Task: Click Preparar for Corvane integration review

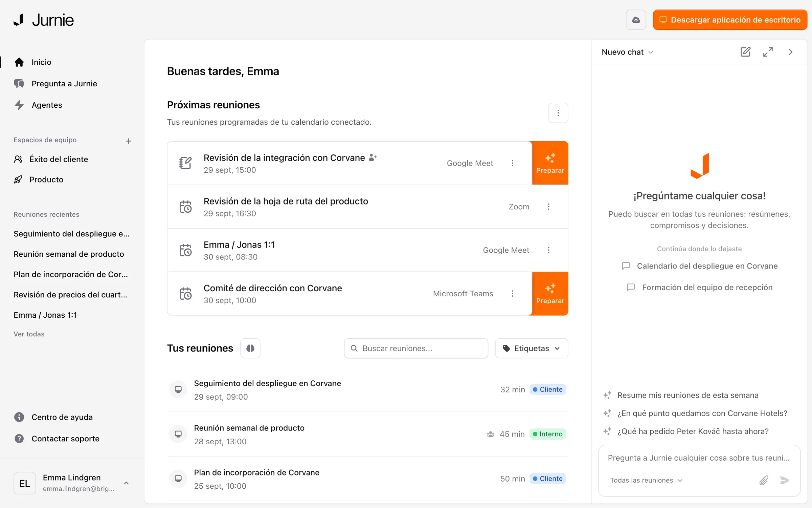Action: pos(550,163)
